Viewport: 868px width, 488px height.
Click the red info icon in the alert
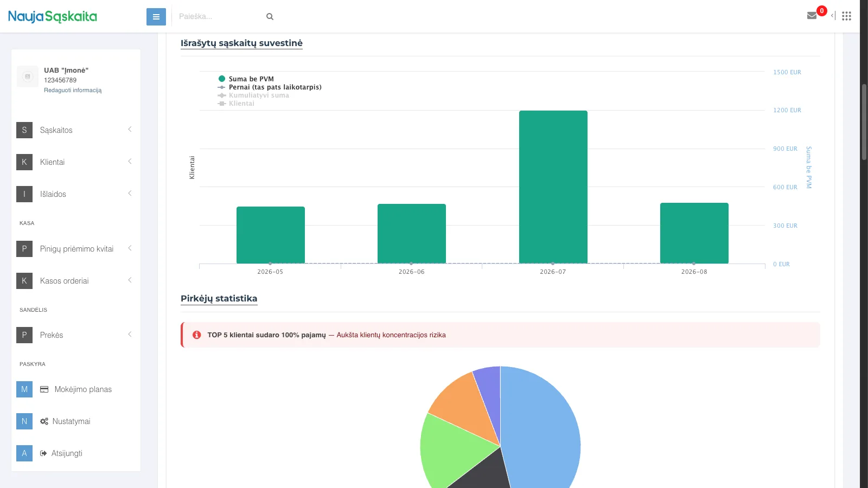pos(196,335)
